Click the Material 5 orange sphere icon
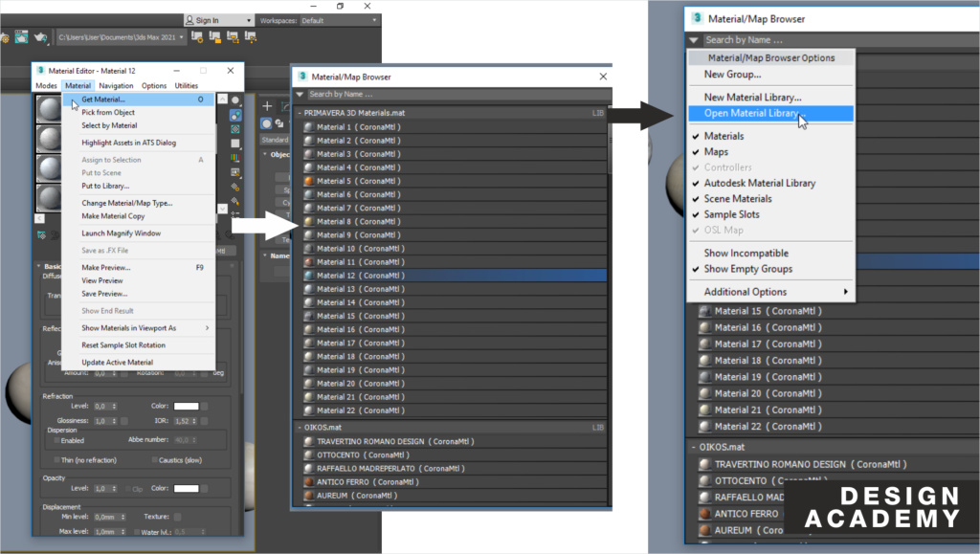 tap(308, 181)
